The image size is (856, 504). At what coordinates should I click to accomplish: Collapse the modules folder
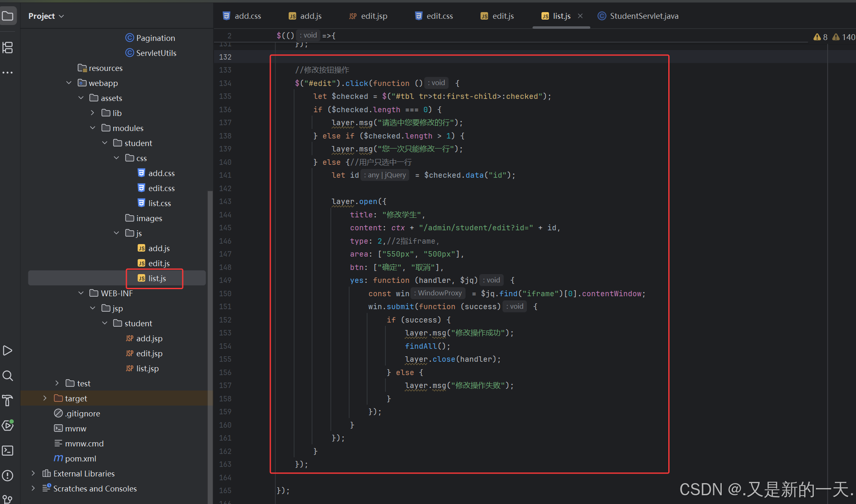[x=93, y=128]
